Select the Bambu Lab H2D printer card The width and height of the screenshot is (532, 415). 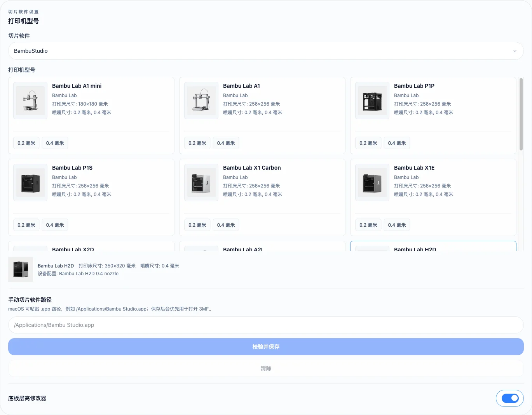pyautogui.click(x=433, y=246)
